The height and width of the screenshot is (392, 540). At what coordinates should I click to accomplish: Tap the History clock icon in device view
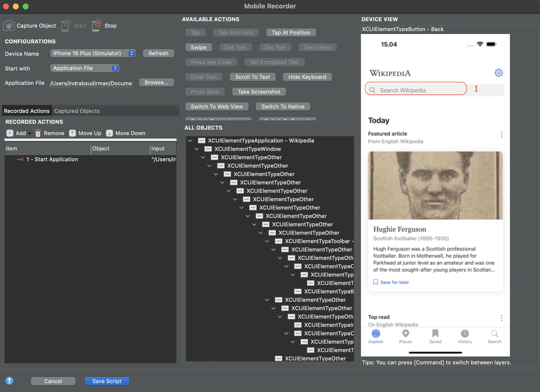tap(465, 334)
